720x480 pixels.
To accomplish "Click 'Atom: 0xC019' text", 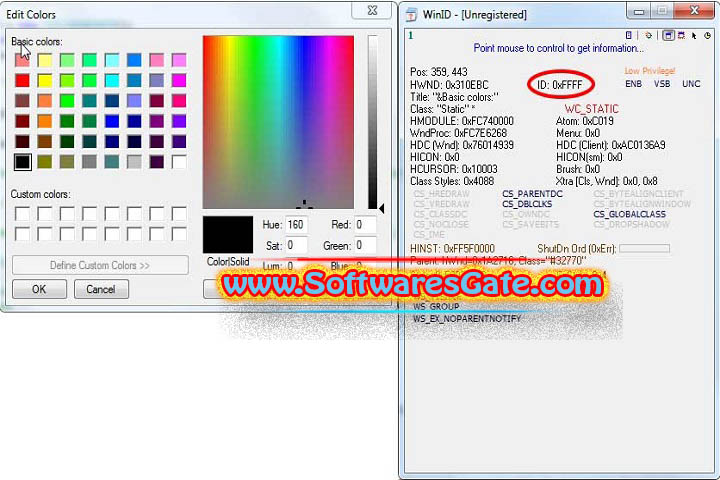I will (x=585, y=121).
